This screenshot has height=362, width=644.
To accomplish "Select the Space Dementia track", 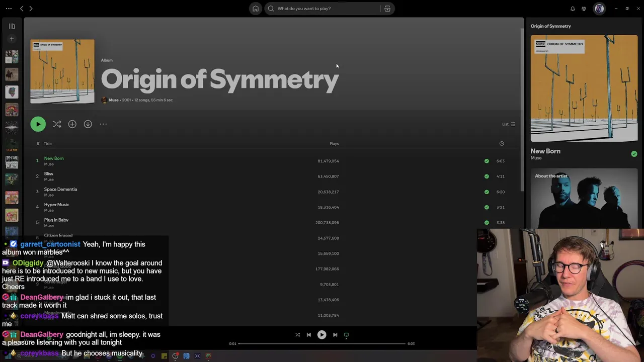I will pos(60,190).
